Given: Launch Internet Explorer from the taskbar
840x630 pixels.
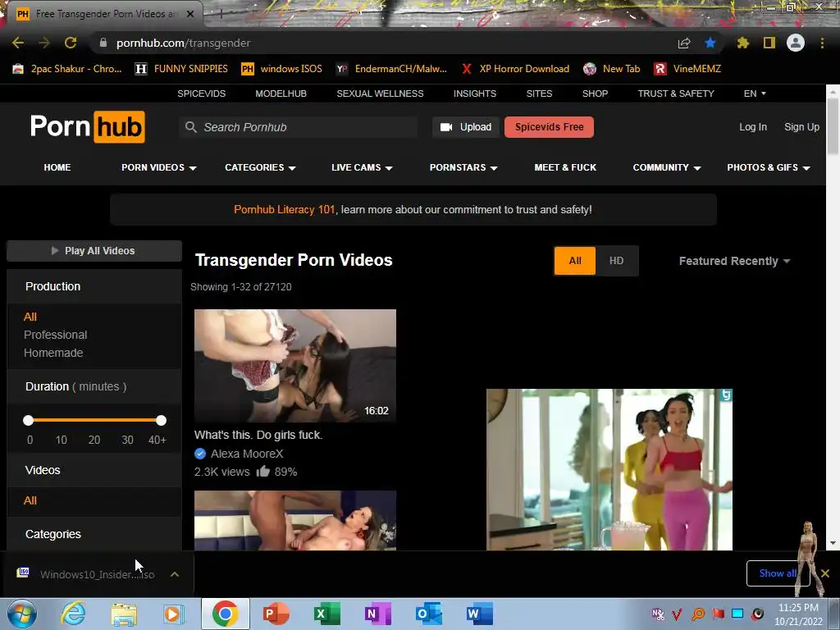Looking at the screenshot, I should [73, 614].
